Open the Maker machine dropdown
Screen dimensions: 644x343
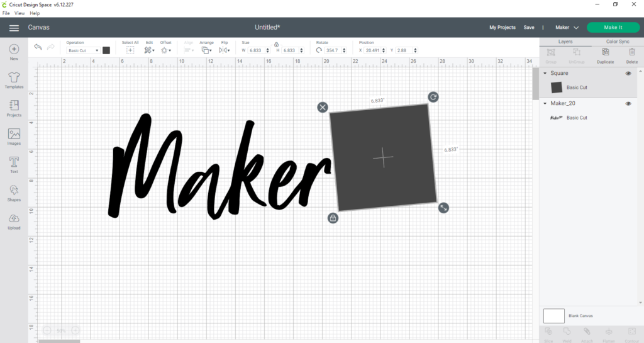(x=567, y=28)
